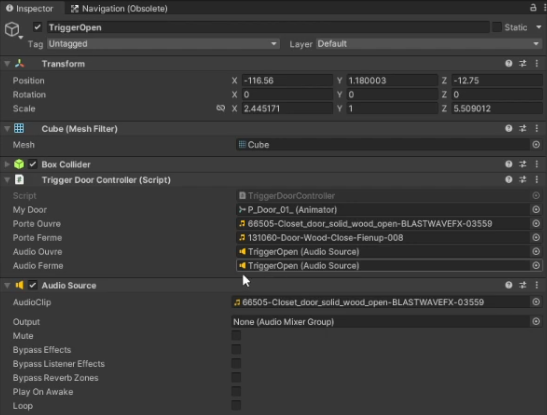Open the My Door object picker
The width and height of the screenshot is (547, 415).
click(536, 210)
